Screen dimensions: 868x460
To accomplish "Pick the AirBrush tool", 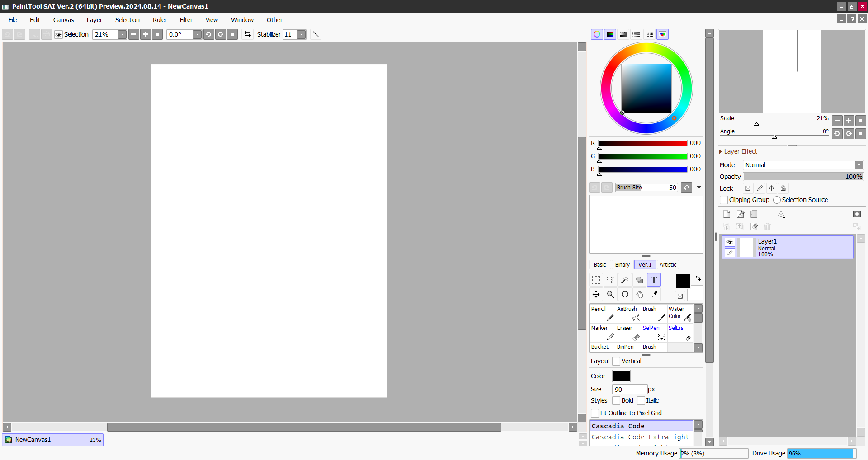I will [628, 314].
